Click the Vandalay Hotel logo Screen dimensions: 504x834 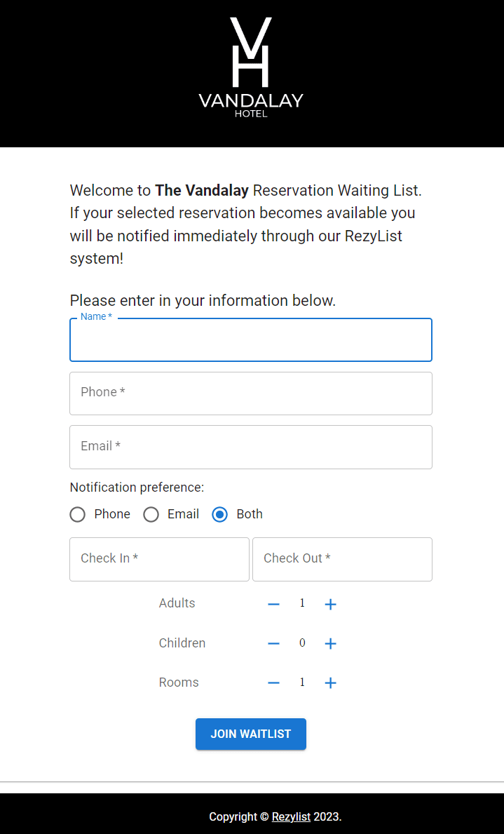[x=251, y=68]
